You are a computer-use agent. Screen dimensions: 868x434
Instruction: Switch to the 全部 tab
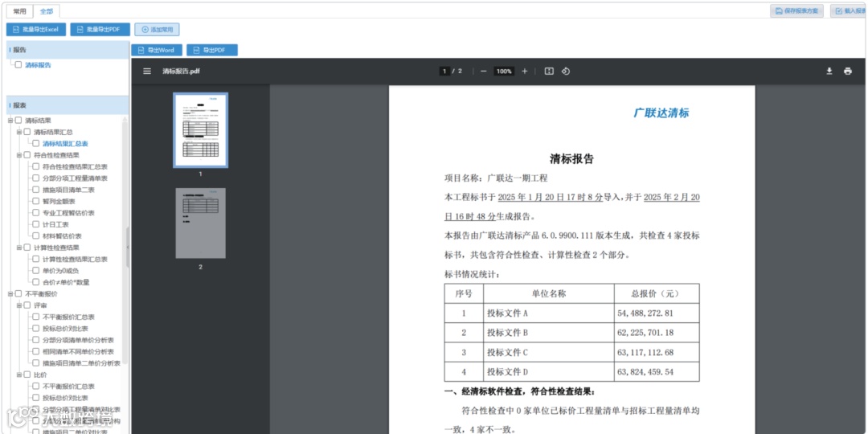(x=47, y=11)
